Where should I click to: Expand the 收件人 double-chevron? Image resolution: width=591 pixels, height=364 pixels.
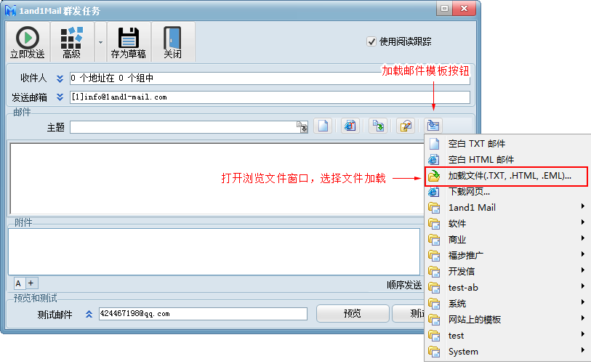point(60,78)
